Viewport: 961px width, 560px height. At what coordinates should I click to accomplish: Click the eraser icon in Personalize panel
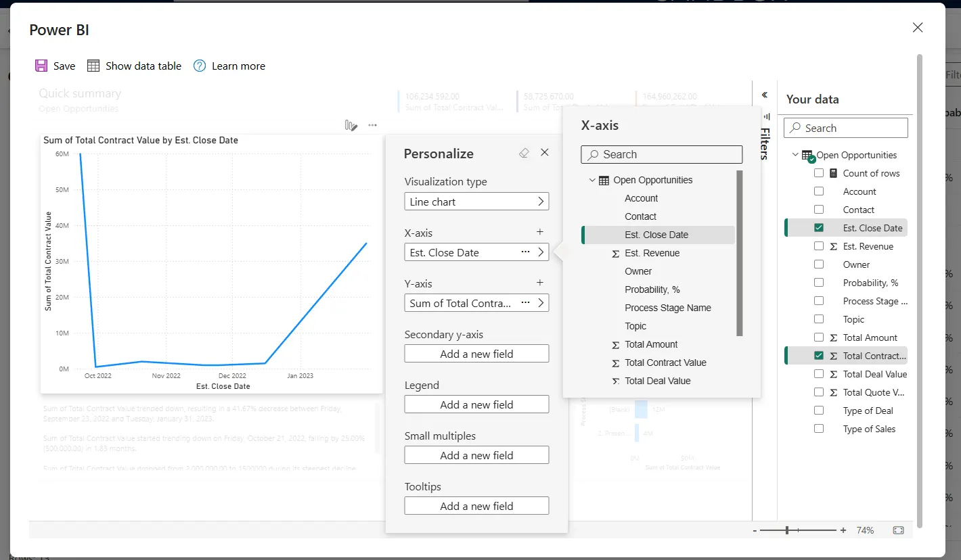point(523,154)
